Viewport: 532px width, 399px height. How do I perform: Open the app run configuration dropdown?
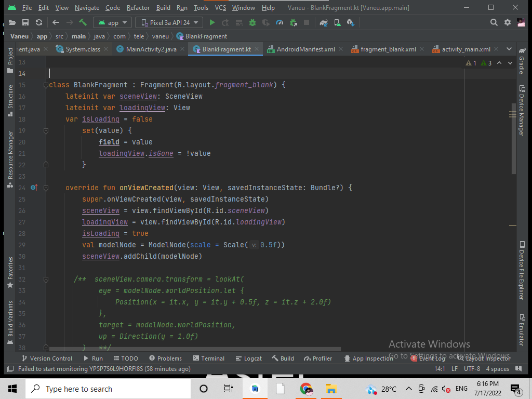[x=112, y=22]
